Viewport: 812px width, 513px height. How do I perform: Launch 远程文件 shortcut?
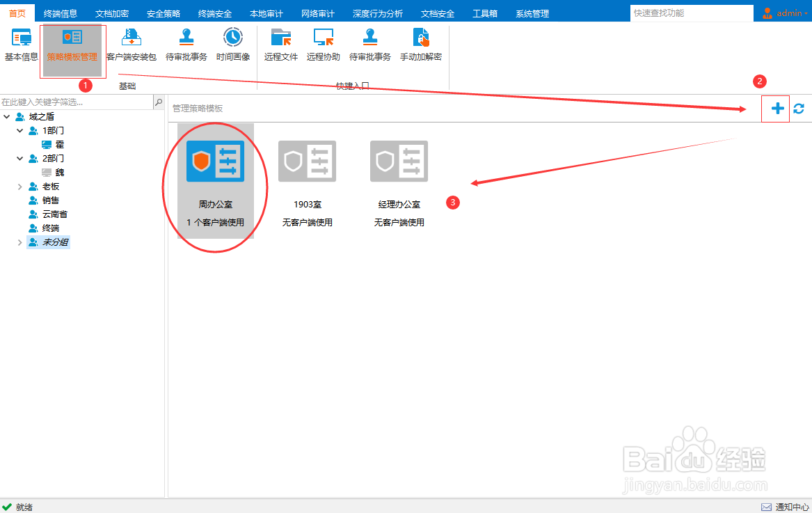click(280, 45)
